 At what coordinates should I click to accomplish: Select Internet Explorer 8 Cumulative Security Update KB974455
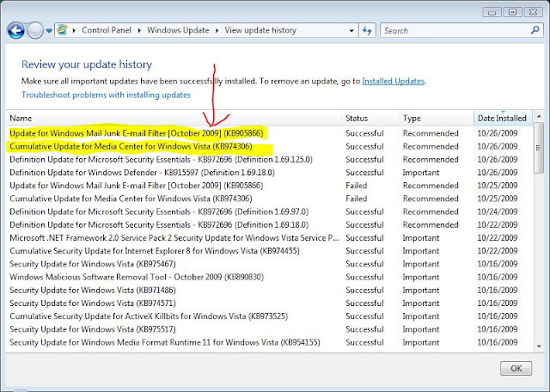269,250
